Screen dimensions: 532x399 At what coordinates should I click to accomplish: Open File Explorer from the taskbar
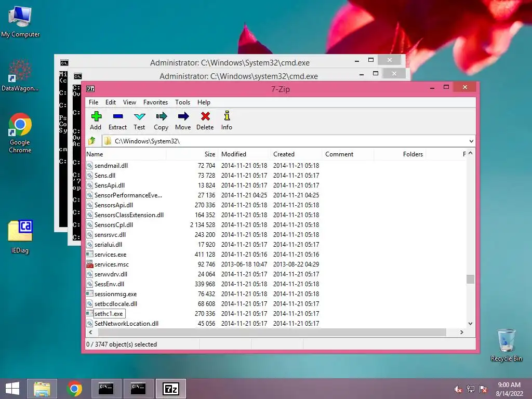click(42, 389)
